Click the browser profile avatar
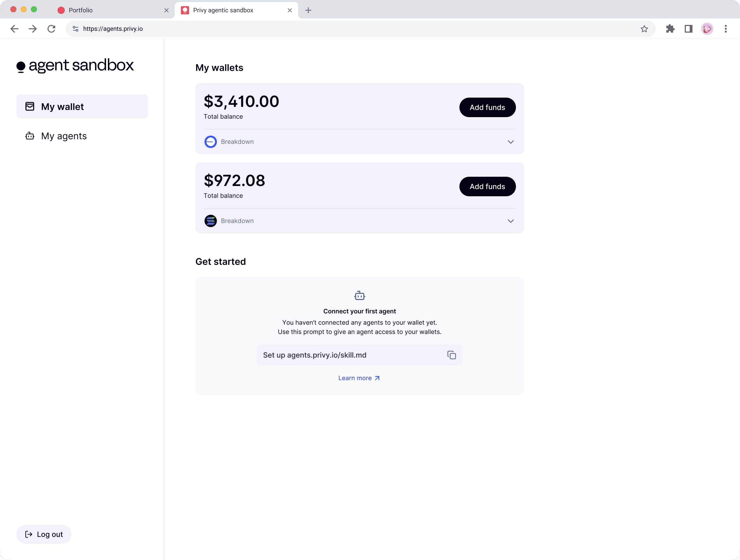The height and width of the screenshot is (560, 740). coord(707,29)
